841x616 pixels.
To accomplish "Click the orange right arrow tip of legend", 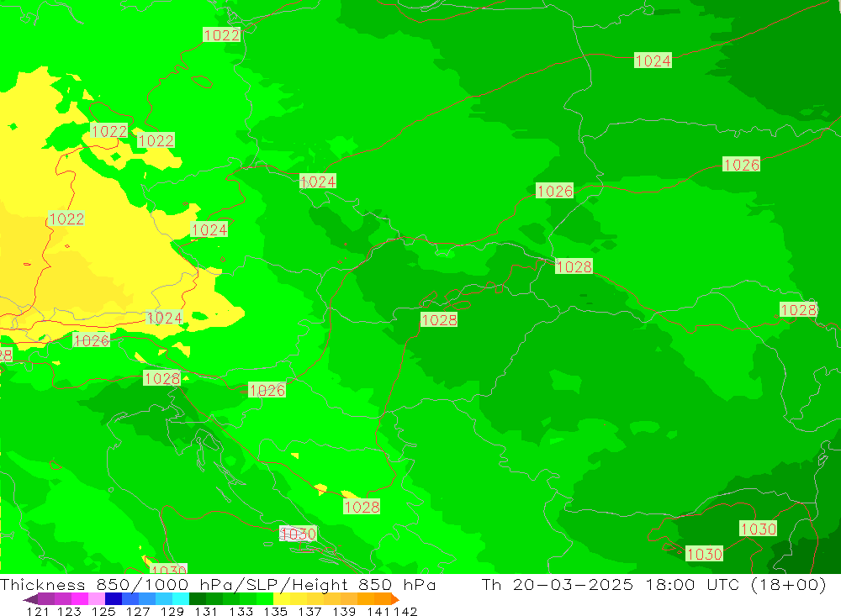I will coord(395,599).
